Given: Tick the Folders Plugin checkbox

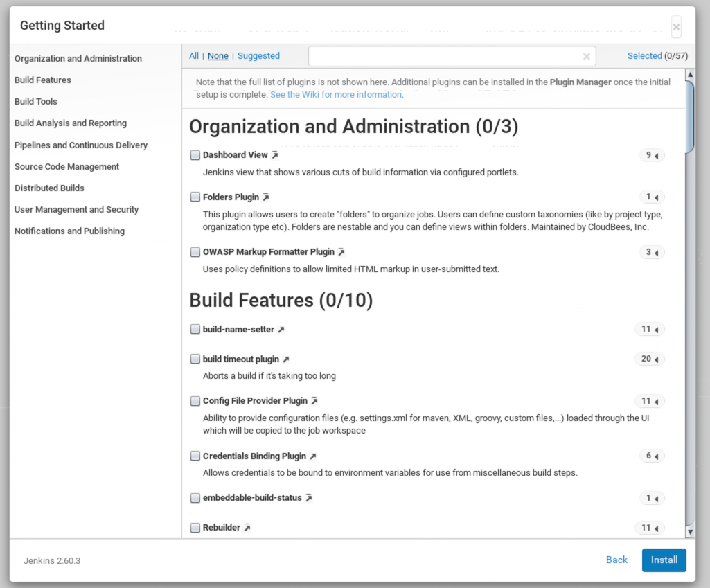Looking at the screenshot, I should click(x=195, y=197).
